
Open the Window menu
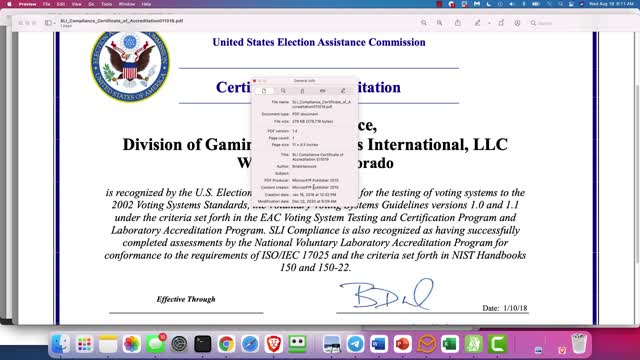[127, 4]
